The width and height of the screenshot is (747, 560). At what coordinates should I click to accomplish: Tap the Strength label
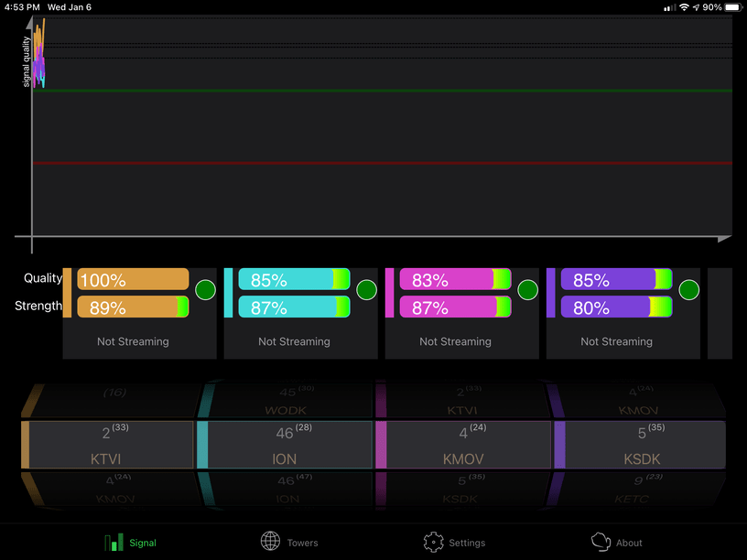point(38,306)
